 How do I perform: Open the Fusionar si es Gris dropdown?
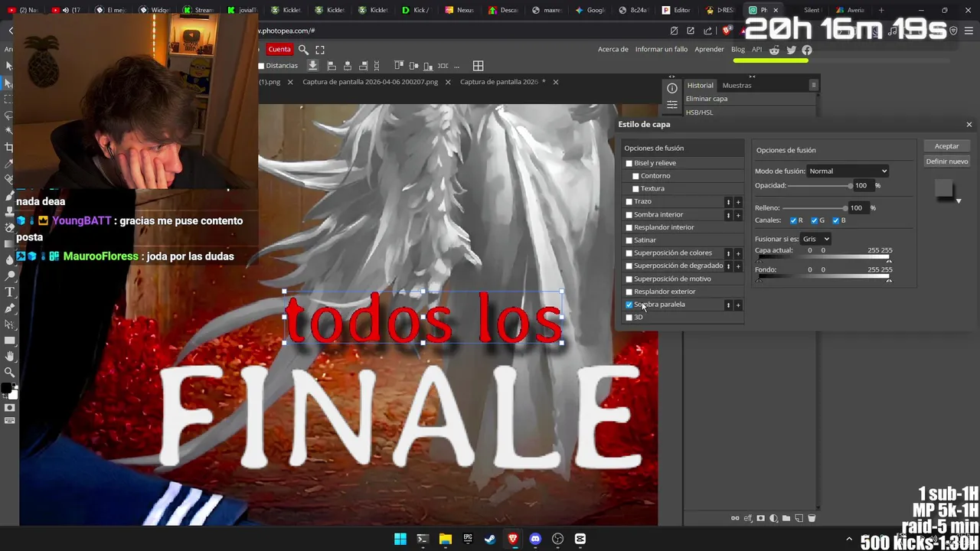tap(815, 239)
